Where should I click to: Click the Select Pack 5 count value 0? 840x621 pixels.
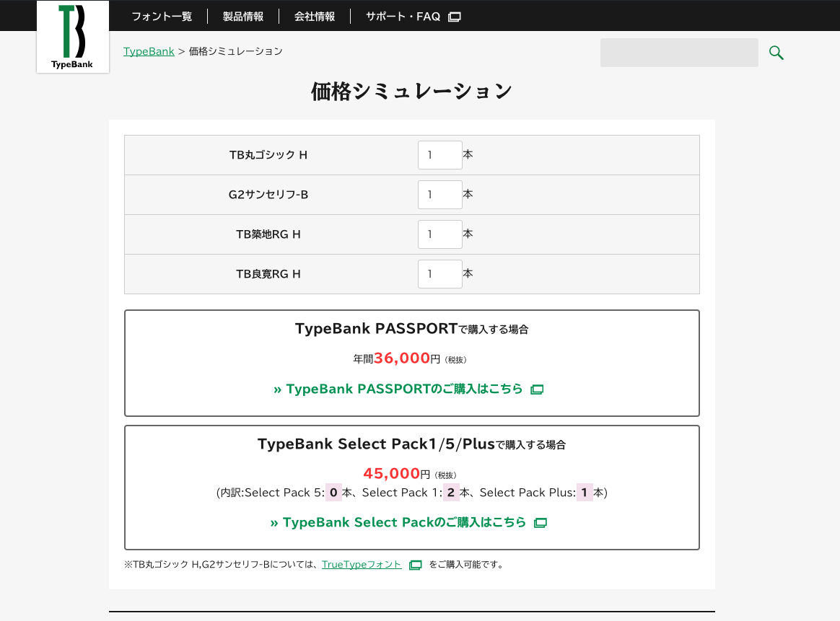(x=333, y=493)
